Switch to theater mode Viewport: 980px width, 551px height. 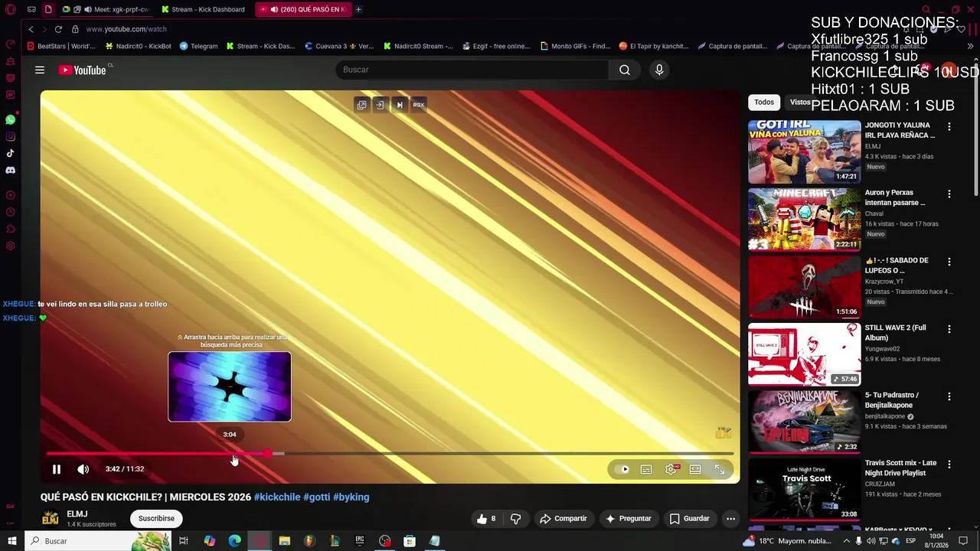[695, 469]
